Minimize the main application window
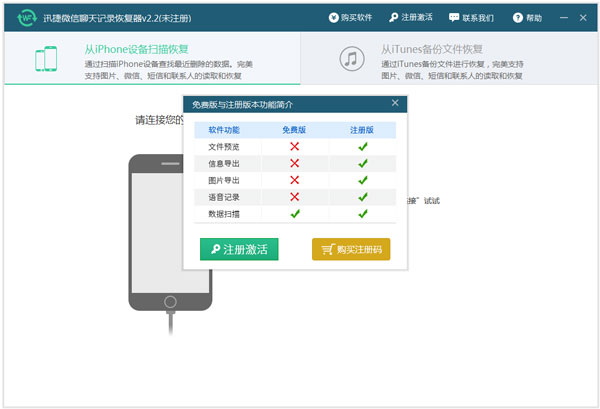600x409 pixels. 564,18
